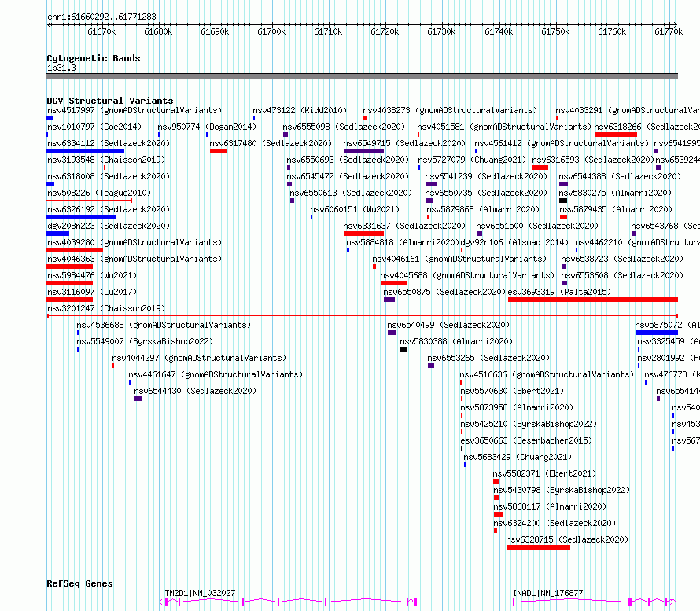Open nsv4461647 (gnomADStructuralVariants) variant
Screen dimensions: 700x611
point(216,374)
